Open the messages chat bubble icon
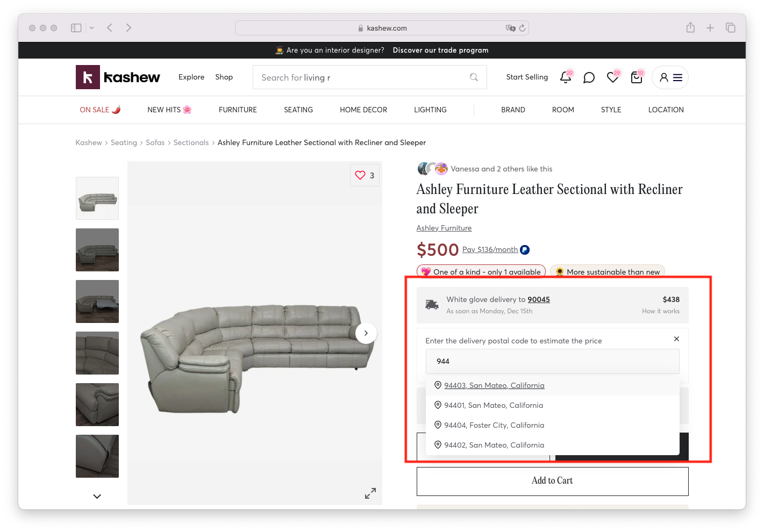764x532 pixels. (589, 77)
